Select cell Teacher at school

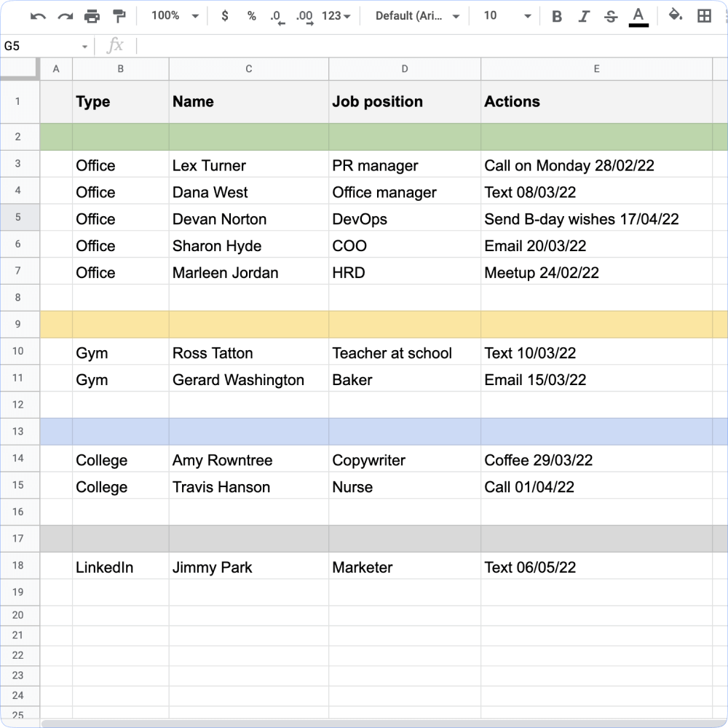[405, 352]
